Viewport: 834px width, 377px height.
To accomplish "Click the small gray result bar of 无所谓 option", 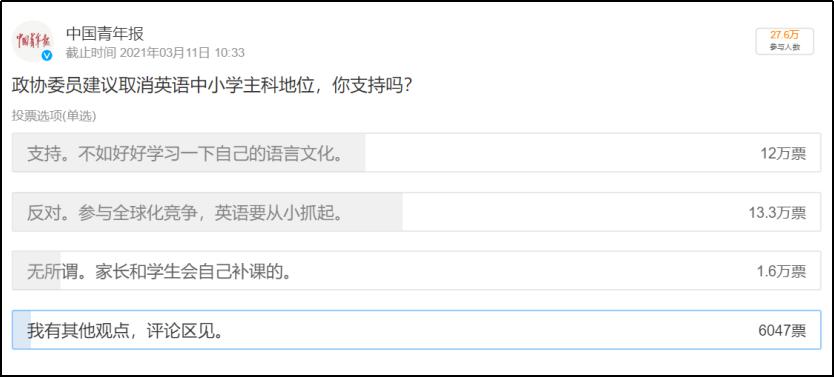I will pos(37,271).
